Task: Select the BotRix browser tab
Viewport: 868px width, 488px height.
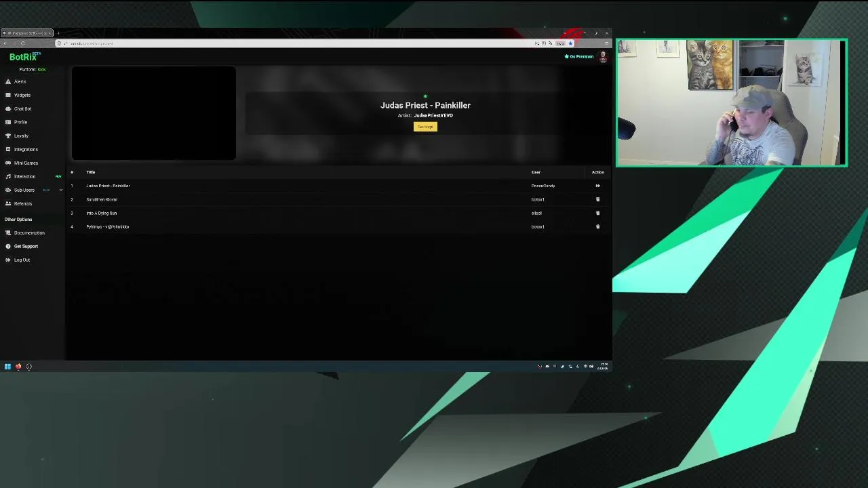Action: (27, 33)
